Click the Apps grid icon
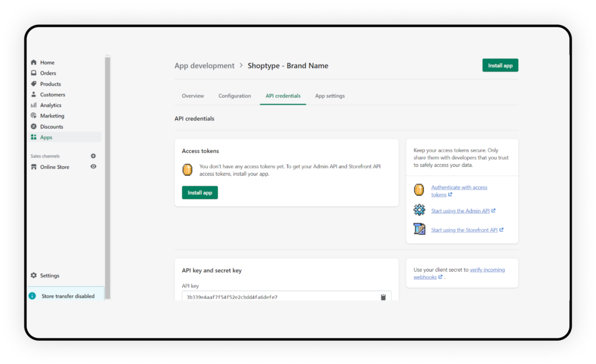This screenshot has width=596, height=364. 34,137
